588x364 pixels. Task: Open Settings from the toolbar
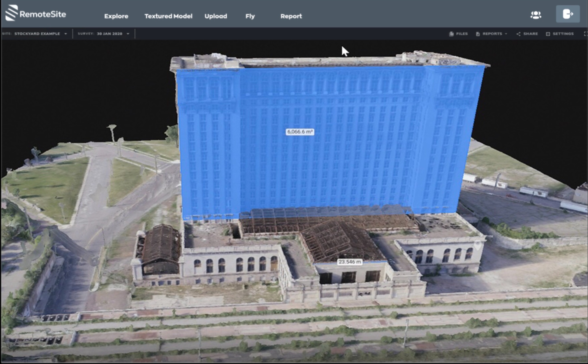tap(560, 34)
